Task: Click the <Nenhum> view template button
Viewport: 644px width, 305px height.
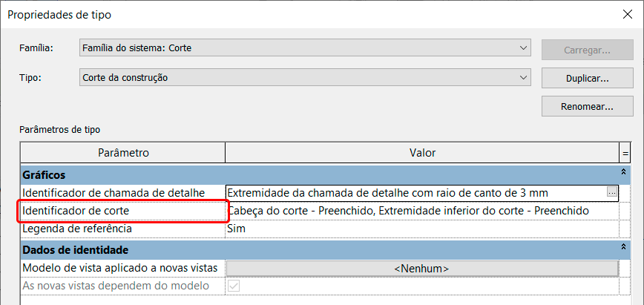Action: (422, 269)
